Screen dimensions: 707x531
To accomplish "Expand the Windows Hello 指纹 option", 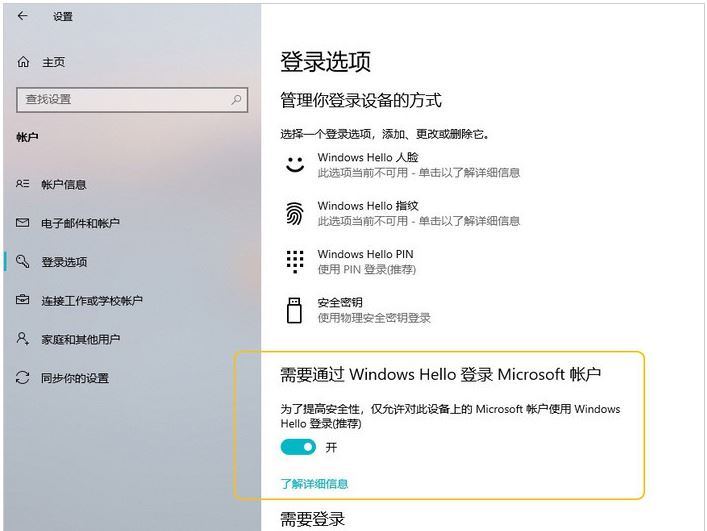I will point(403,213).
